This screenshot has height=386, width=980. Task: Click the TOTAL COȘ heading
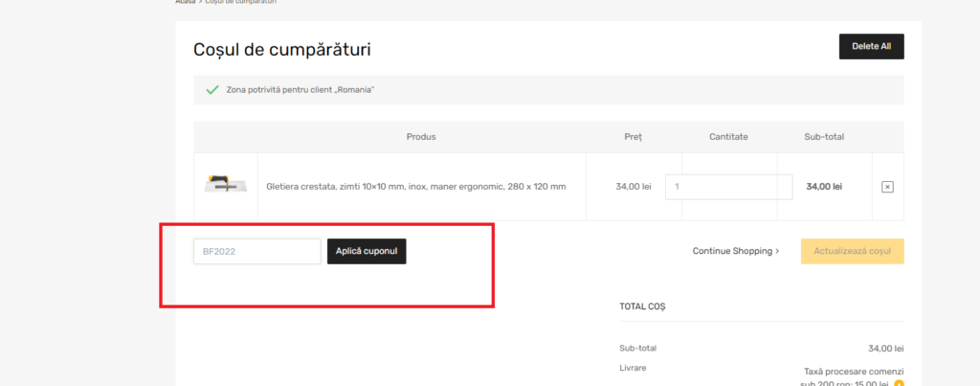(x=642, y=307)
